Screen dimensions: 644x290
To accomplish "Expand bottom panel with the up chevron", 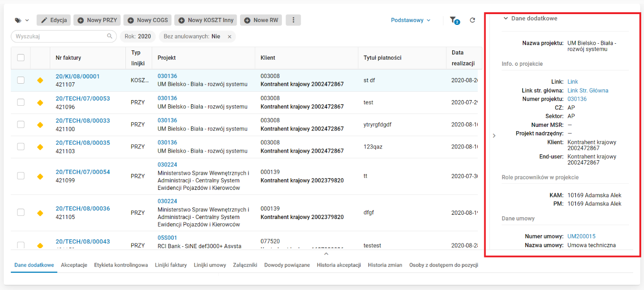I will [326, 254].
